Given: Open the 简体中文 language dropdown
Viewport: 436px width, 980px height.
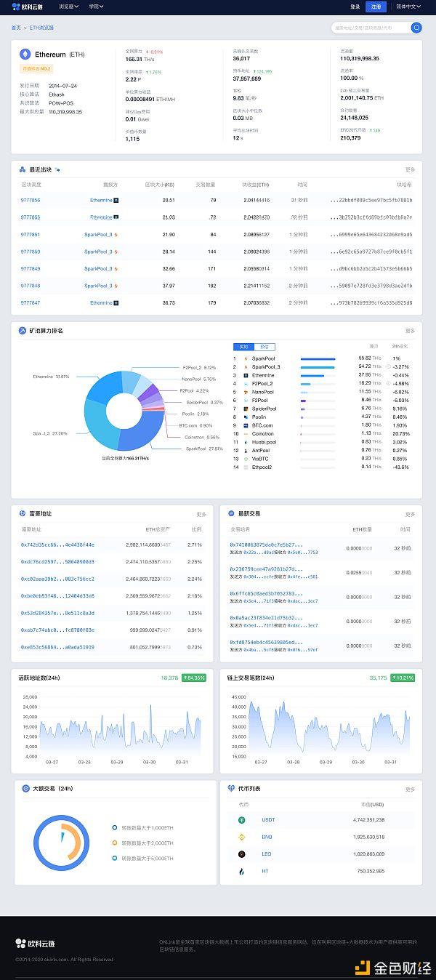Looking at the screenshot, I should (x=408, y=7).
